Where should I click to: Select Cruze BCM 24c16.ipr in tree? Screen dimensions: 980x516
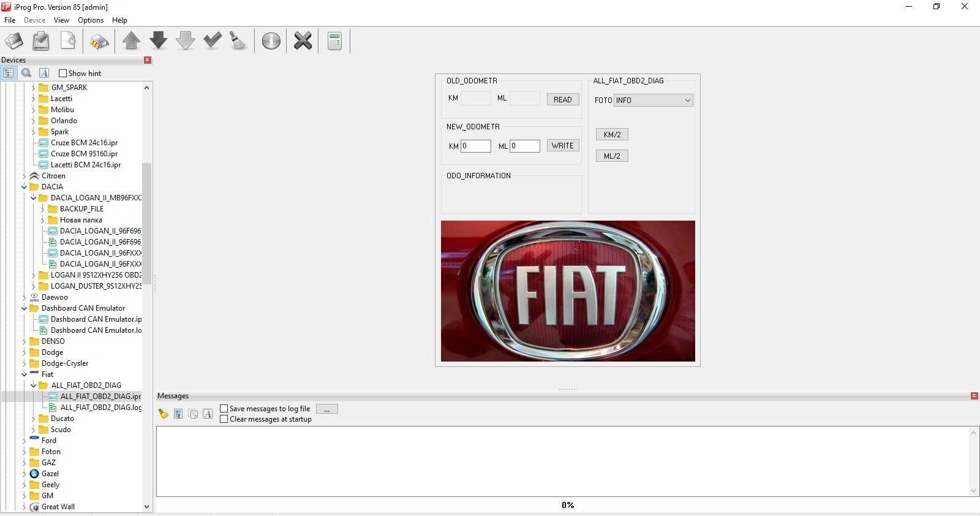click(x=84, y=143)
